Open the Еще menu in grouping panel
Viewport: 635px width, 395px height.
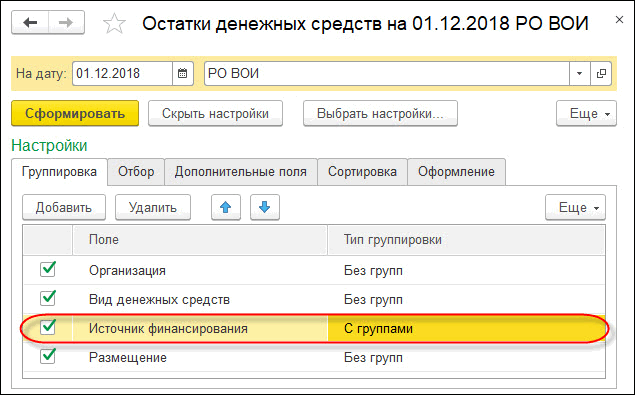[575, 207]
